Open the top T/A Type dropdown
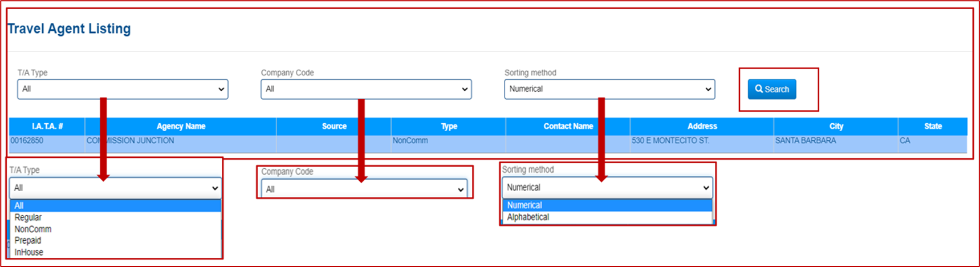980x267 pixels. click(x=123, y=89)
